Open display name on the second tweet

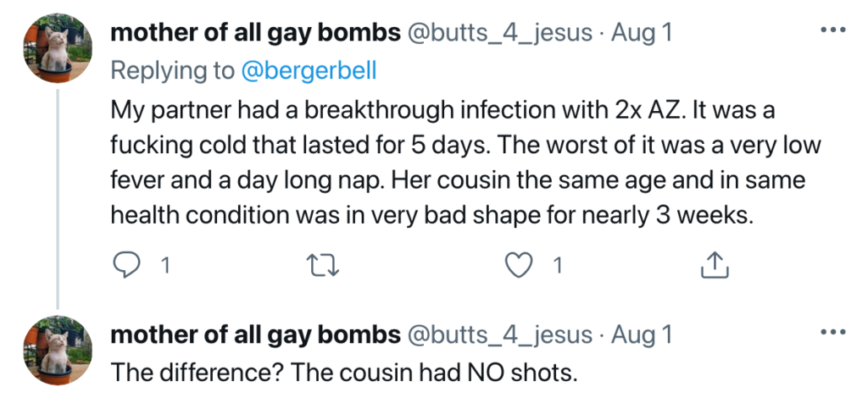coord(254,335)
